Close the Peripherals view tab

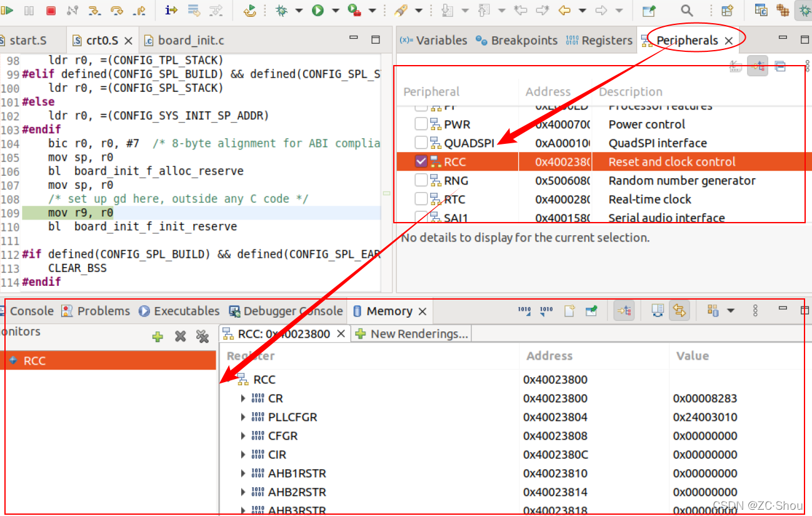(x=729, y=41)
